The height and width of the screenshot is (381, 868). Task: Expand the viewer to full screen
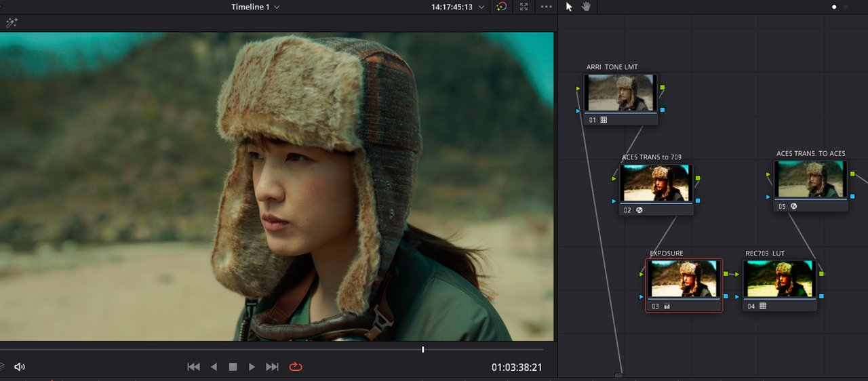[x=524, y=7]
